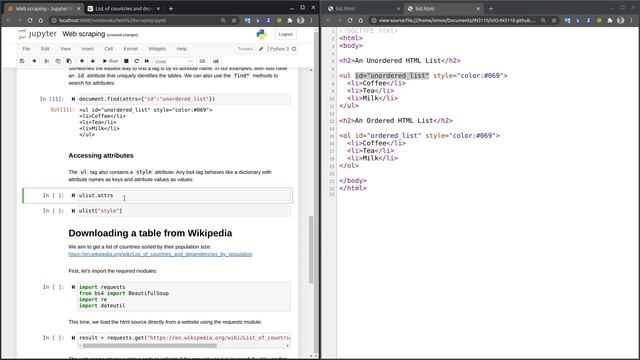Open extensions puzzle icon in right browser window

(x=610, y=20)
